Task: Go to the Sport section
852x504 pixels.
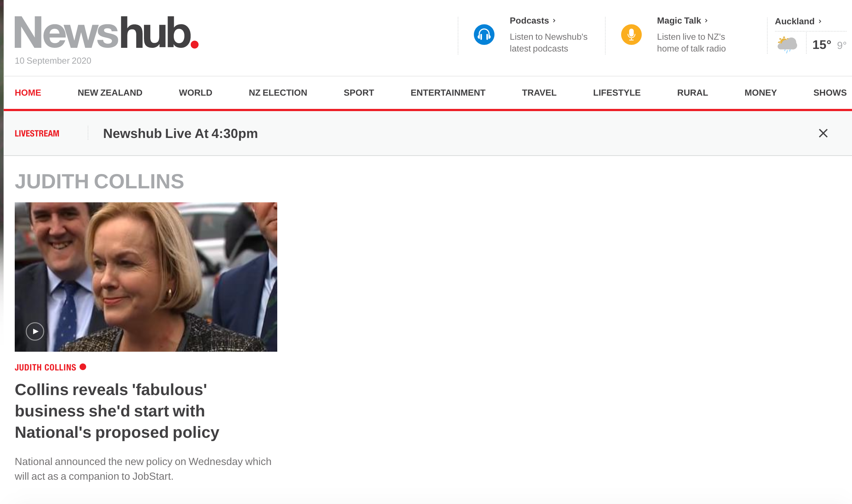Action: tap(359, 93)
